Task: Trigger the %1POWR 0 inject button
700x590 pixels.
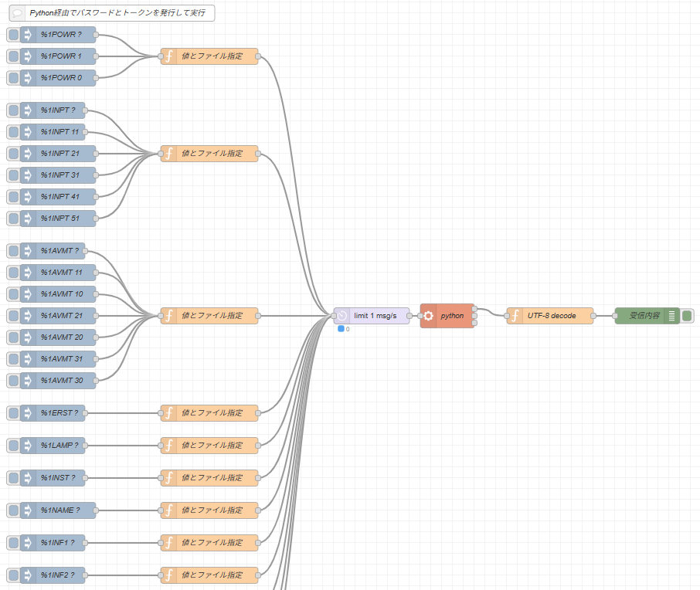Action: [x=14, y=78]
